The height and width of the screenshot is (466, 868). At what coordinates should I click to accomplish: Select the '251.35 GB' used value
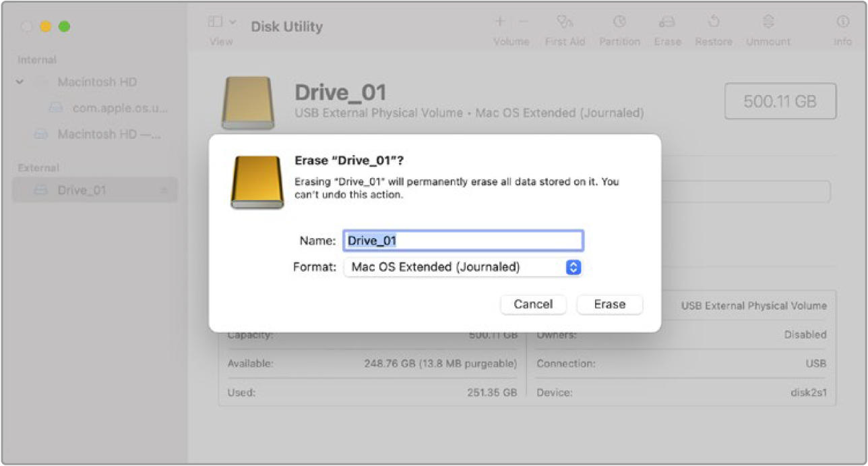pos(492,392)
